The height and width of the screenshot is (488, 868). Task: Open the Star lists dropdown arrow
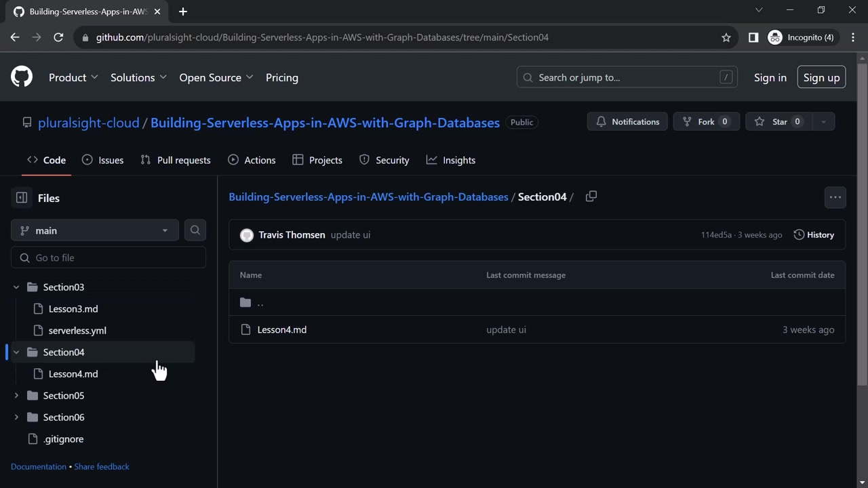(823, 122)
